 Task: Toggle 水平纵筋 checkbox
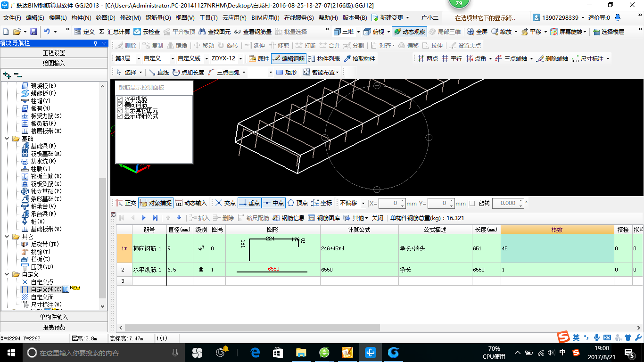120,99
